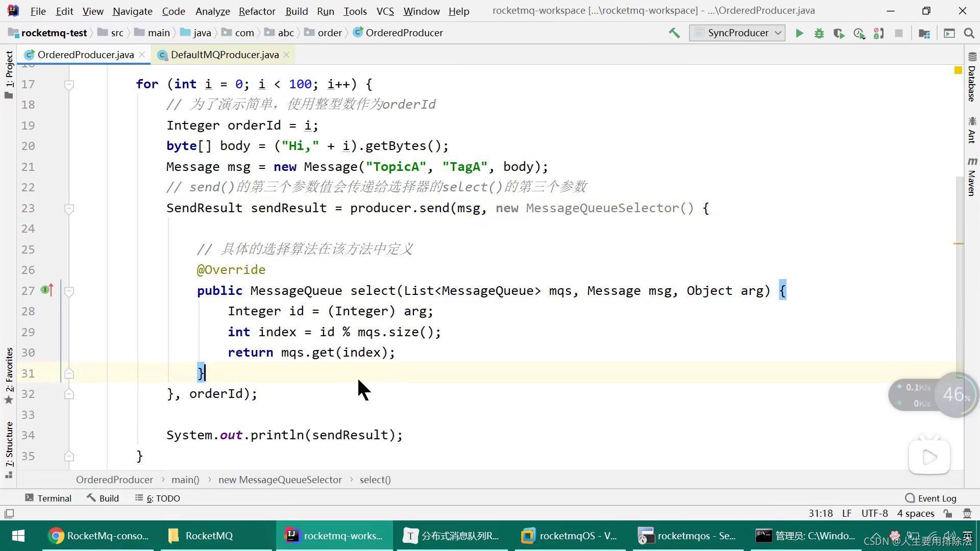Image resolution: width=980 pixels, height=551 pixels.
Task: Click the fold end marker at line 31
Action: pyautogui.click(x=69, y=373)
